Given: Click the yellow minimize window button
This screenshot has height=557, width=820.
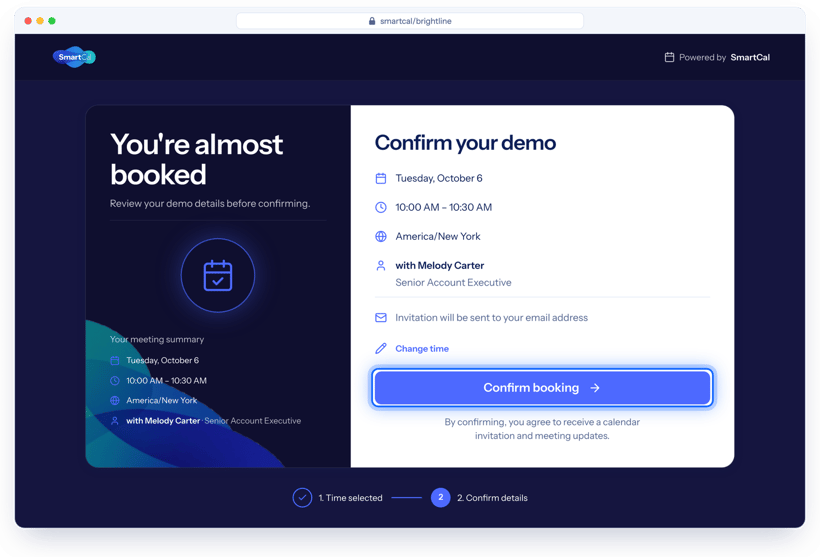Looking at the screenshot, I should [x=40, y=21].
